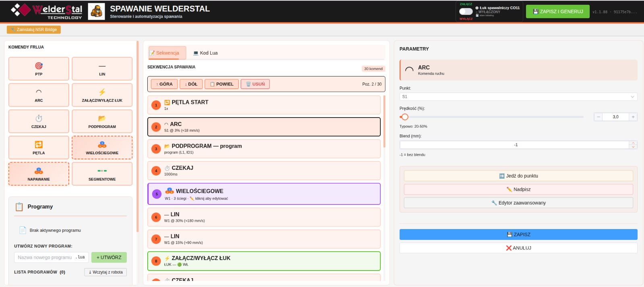The height and width of the screenshot is (287, 644).
Task: Switch to the Kod Lua tab
Action: tap(205, 53)
